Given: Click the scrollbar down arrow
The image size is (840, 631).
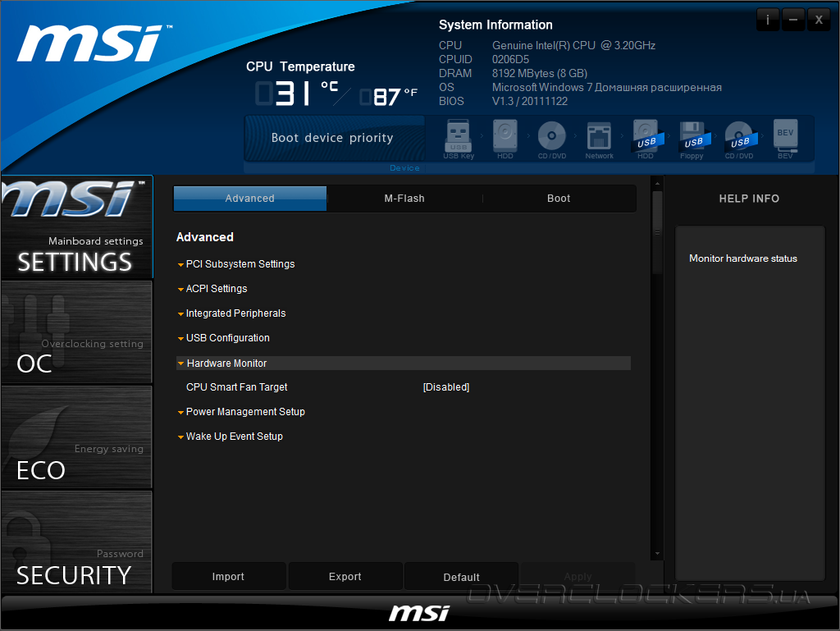Looking at the screenshot, I should (x=657, y=554).
